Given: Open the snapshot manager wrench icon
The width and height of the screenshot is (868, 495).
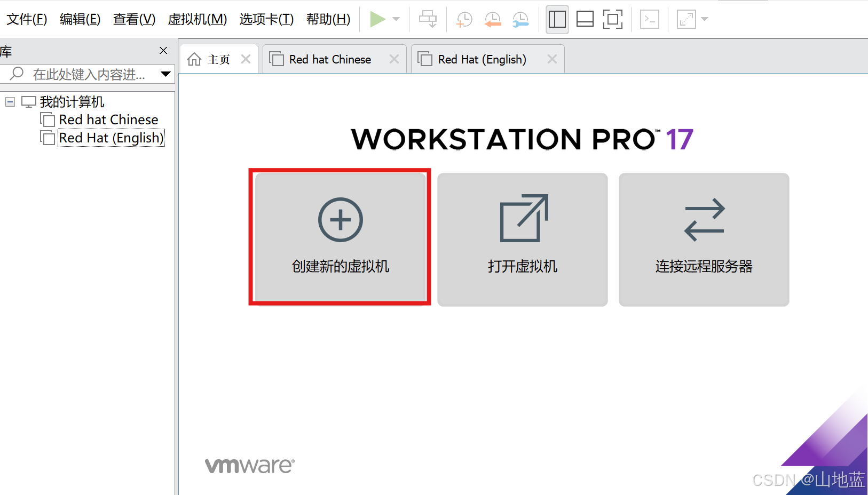Looking at the screenshot, I should [520, 19].
